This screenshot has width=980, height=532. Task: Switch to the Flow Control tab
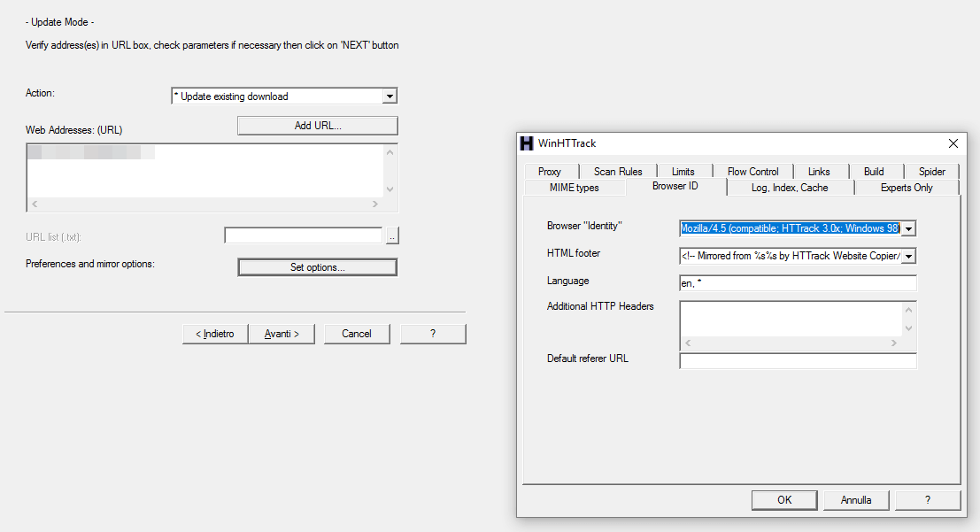(753, 172)
